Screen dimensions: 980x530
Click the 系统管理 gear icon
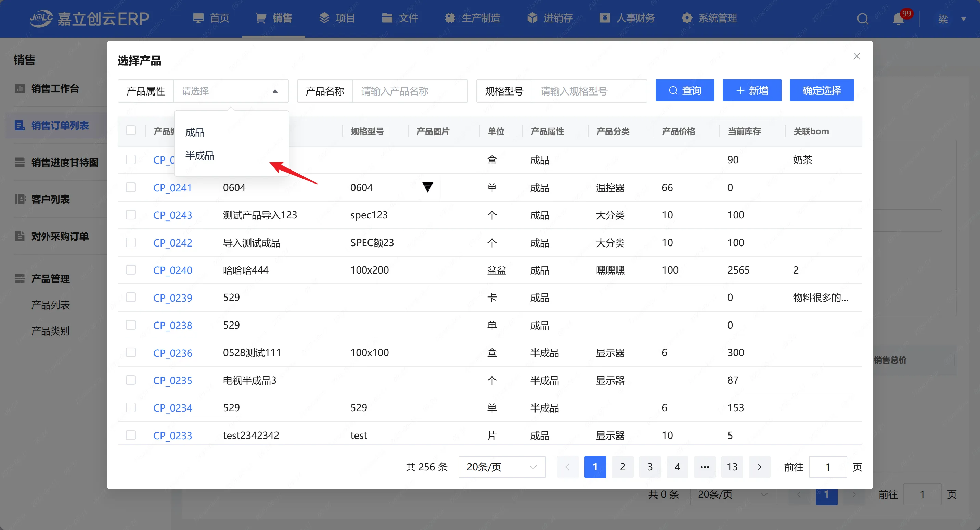pyautogui.click(x=687, y=18)
